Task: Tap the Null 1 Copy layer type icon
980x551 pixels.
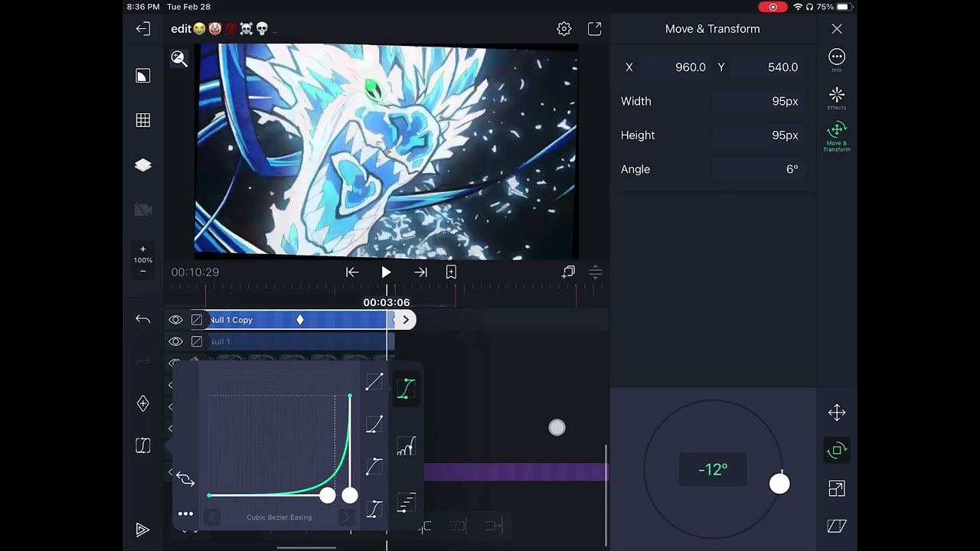Action: [197, 320]
